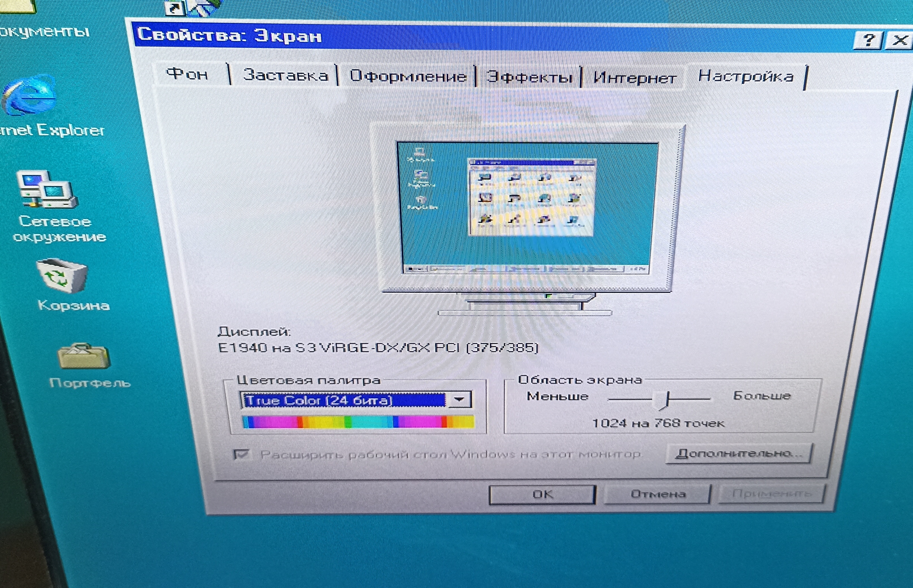This screenshot has width=913, height=588.
Task: Toggle Расширить рабочий стол Windows checkbox
Action: [x=242, y=454]
